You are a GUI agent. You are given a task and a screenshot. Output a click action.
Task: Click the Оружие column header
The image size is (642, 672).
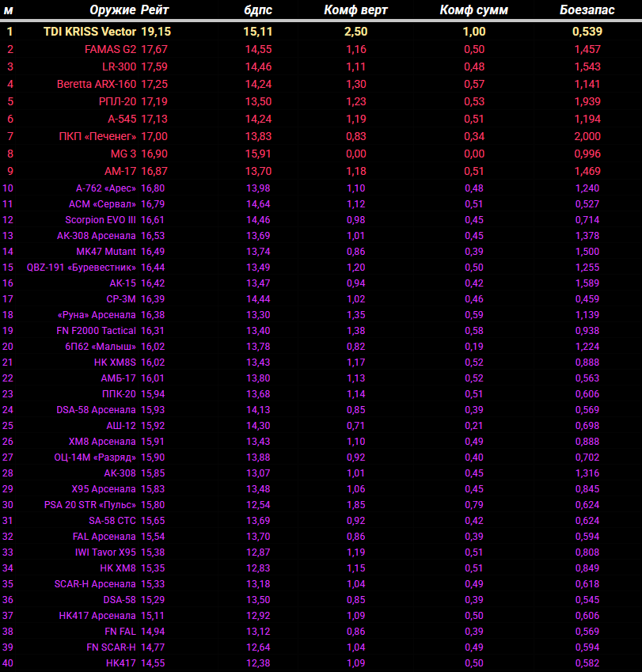[112, 9]
